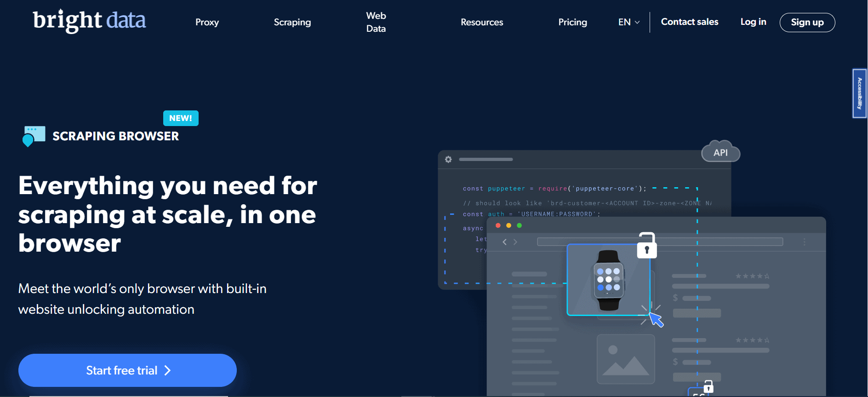Click the Bright Data logo
The image size is (868, 397).
(x=89, y=21)
